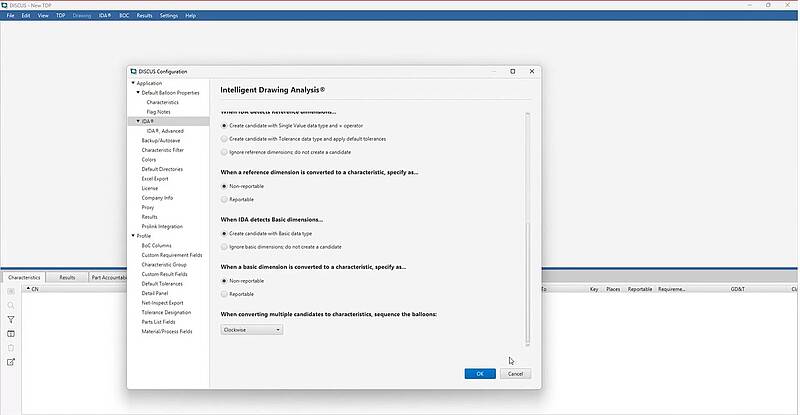Select Ignore reference dimensions radio option
Image resolution: width=800 pixels, height=415 pixels.
click(224, 152)
